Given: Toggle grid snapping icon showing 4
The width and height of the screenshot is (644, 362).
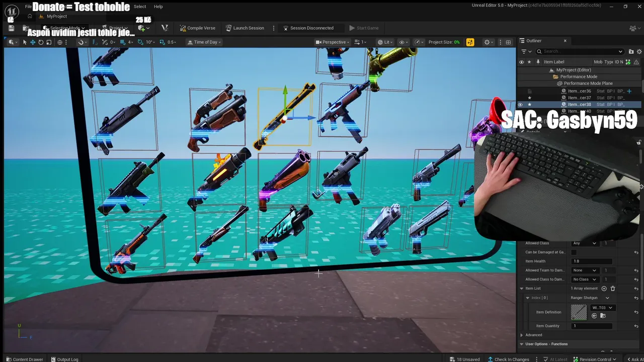Looking at the screenshot, I should [122, 42].
